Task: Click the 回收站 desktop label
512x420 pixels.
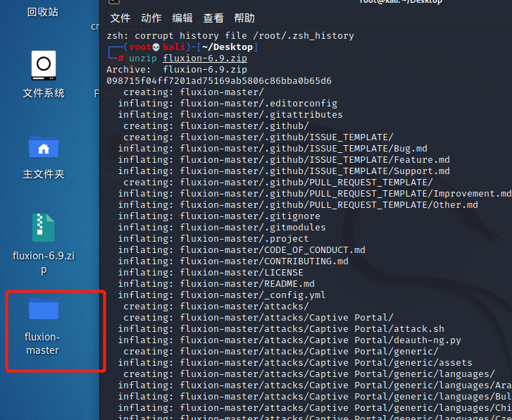Action: coord(43,12)
